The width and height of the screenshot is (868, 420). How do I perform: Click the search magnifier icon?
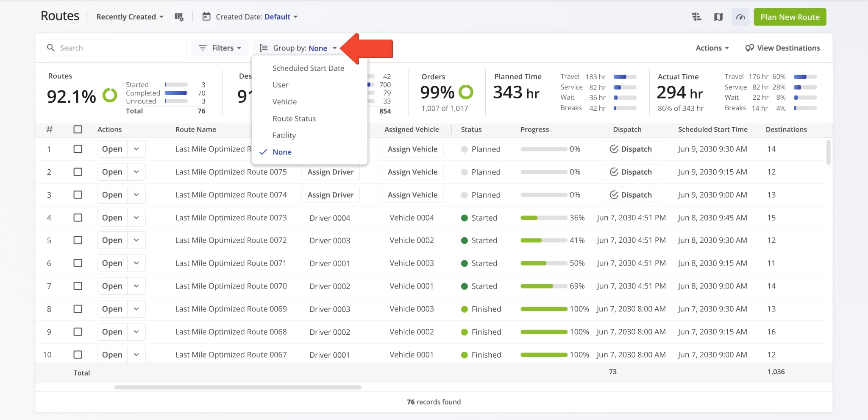(51, 48)
